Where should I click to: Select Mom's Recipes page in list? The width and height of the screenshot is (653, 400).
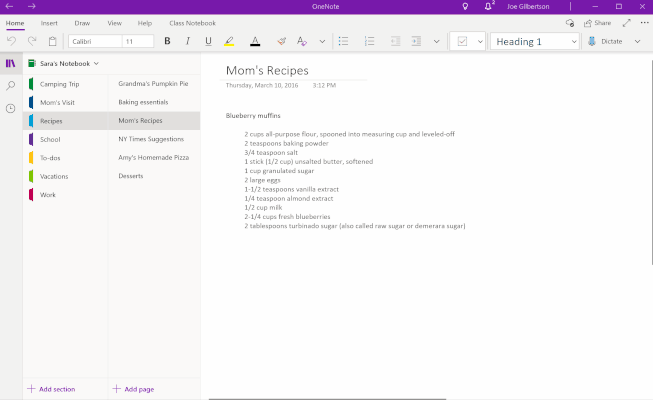[x=155, y=120]
